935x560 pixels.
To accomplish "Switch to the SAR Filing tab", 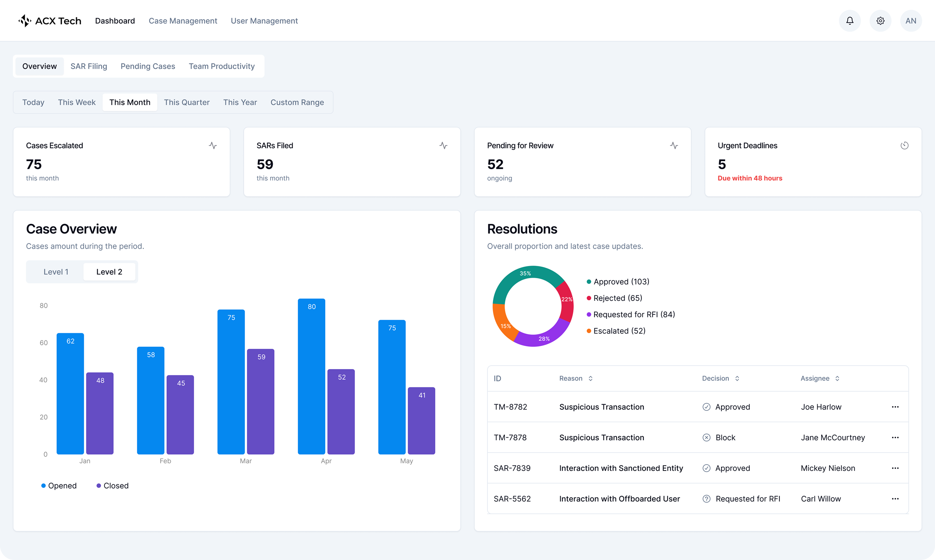I will coord(89,66).
